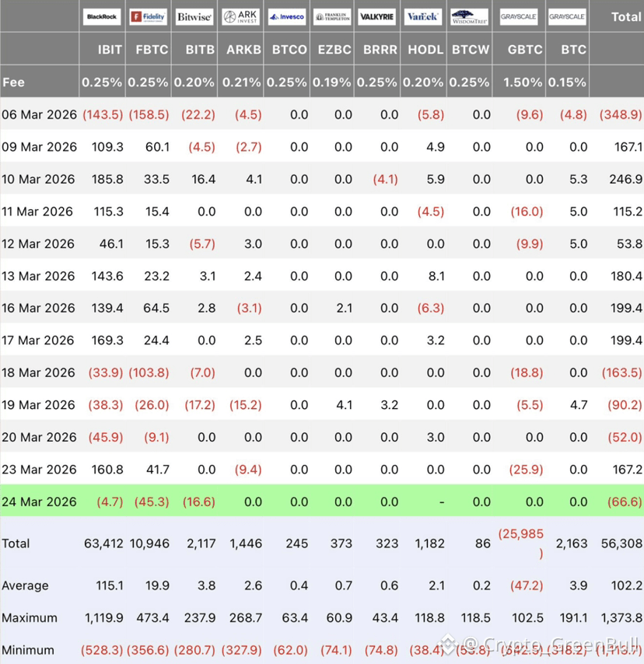Select the IBIT ticker header
The image size is (644, 664).
(110, 50)
